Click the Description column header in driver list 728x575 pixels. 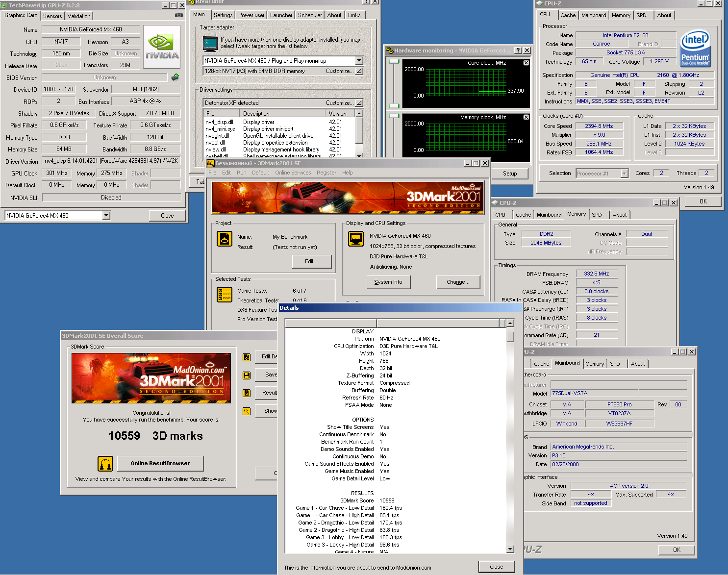[x=283, y=113]
